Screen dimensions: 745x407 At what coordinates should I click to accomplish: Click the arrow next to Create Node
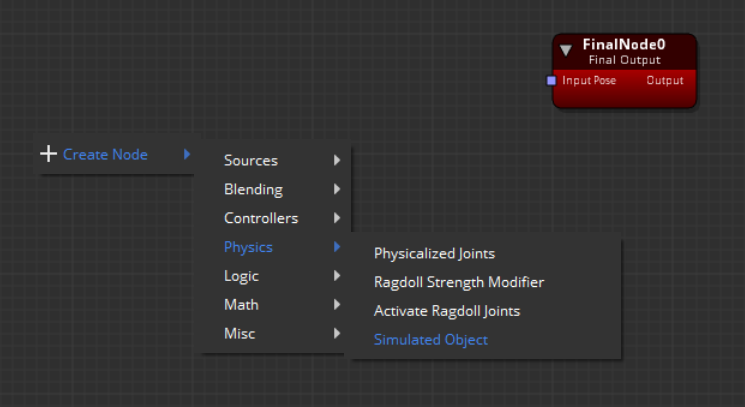(x=187, y=154)
